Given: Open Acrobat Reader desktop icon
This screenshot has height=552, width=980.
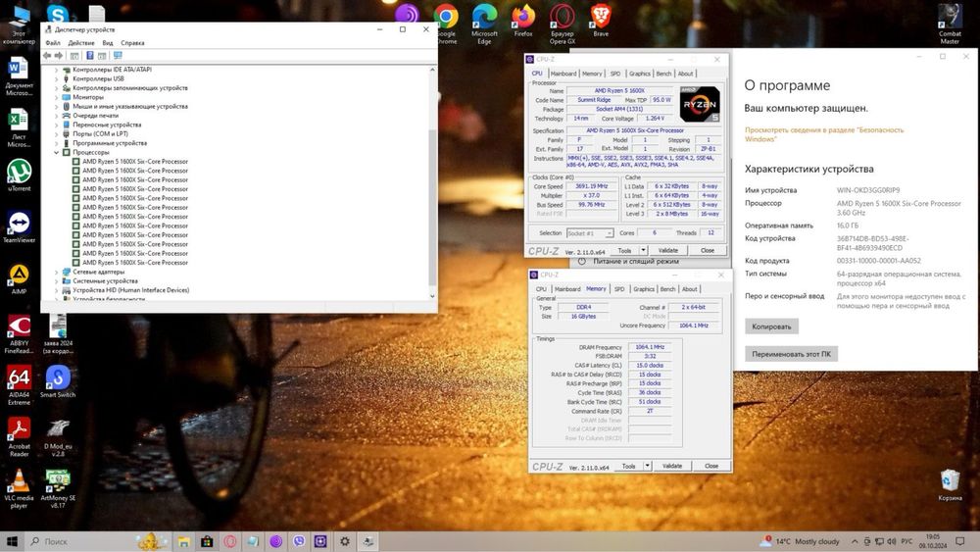Looking at the screenshot, I should coord(19,437).
